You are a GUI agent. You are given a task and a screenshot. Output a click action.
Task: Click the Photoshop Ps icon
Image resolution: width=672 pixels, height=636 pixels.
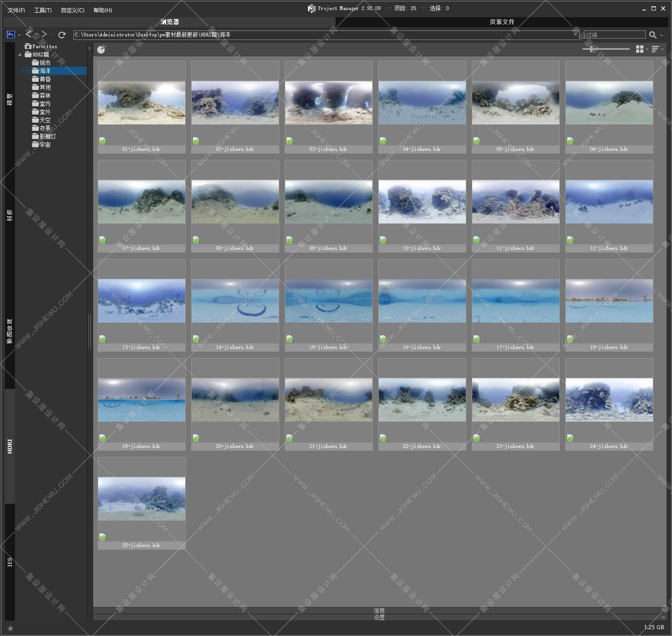pyautogui.click(x=11, y=35)
